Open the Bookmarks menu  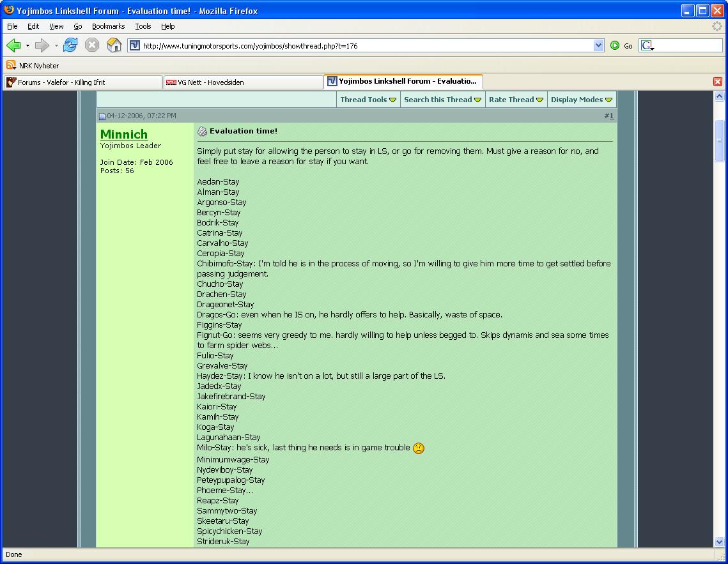[x=108, y=26]
